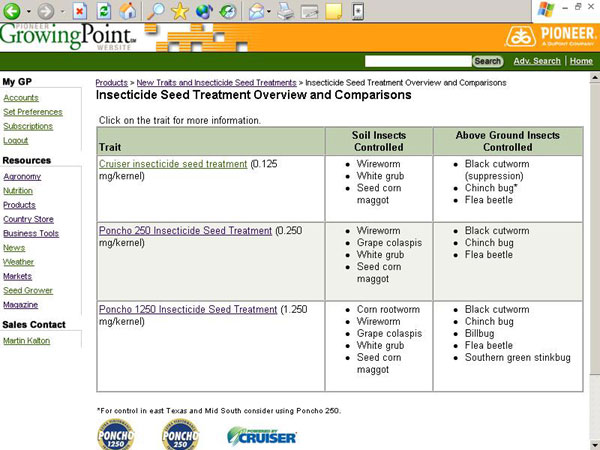Viewport: 600px width, 450px height.
Task: Click 'Chinch bug*' in Cruiser row
Action: 491,188
